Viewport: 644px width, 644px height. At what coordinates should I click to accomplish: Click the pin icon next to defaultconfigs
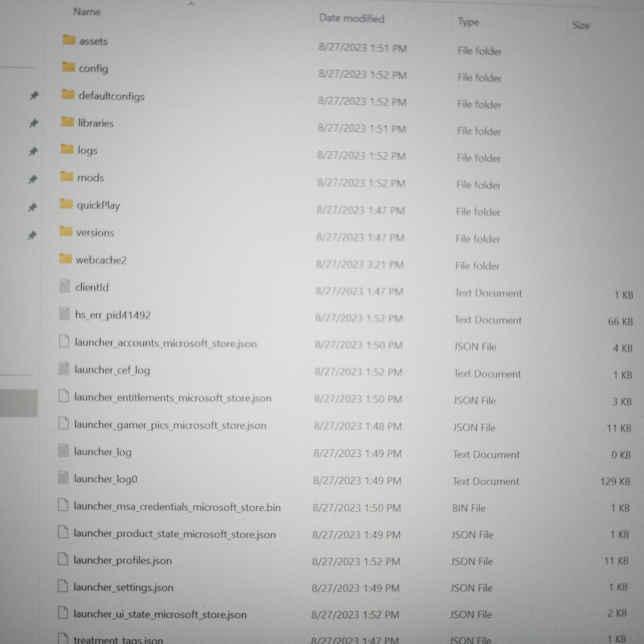click(x=34, y=96)
